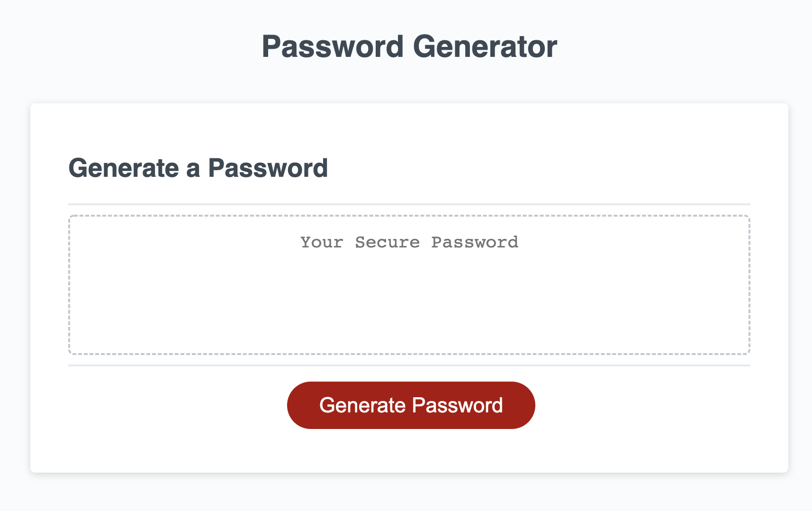Screen dimensions: 812x511
Task: Activate password generation via the red button
Action: click(410, 404)
